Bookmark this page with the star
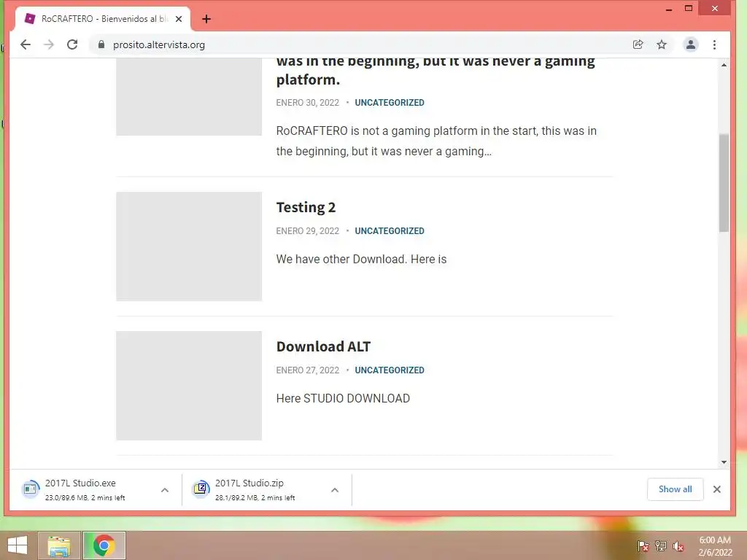The height and width of the screenshot is (560, 747). (662, 44)
